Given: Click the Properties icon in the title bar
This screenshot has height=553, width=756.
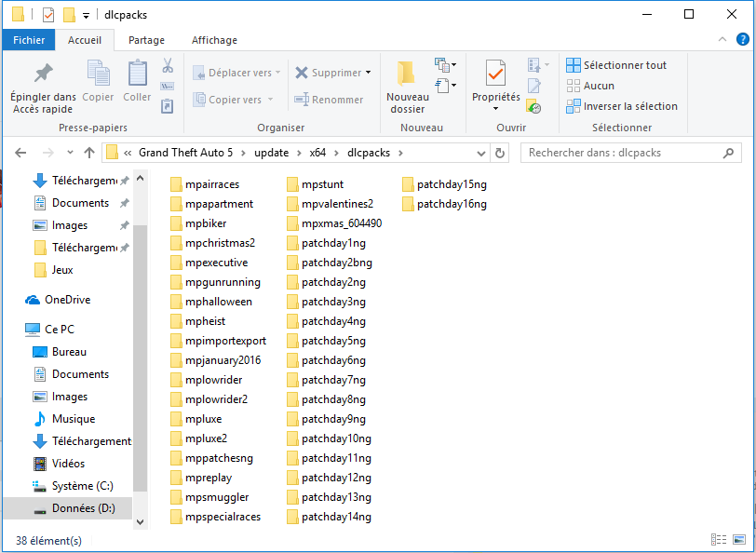Looking at the screenshot, I should click(x=48, y=15).
